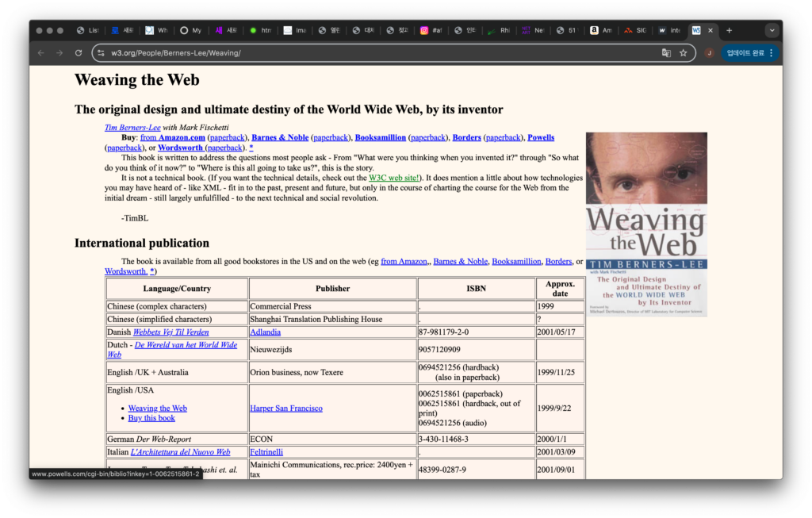
Task: Reload the page with the refresh icon
Action: click(x=79, y=53)
